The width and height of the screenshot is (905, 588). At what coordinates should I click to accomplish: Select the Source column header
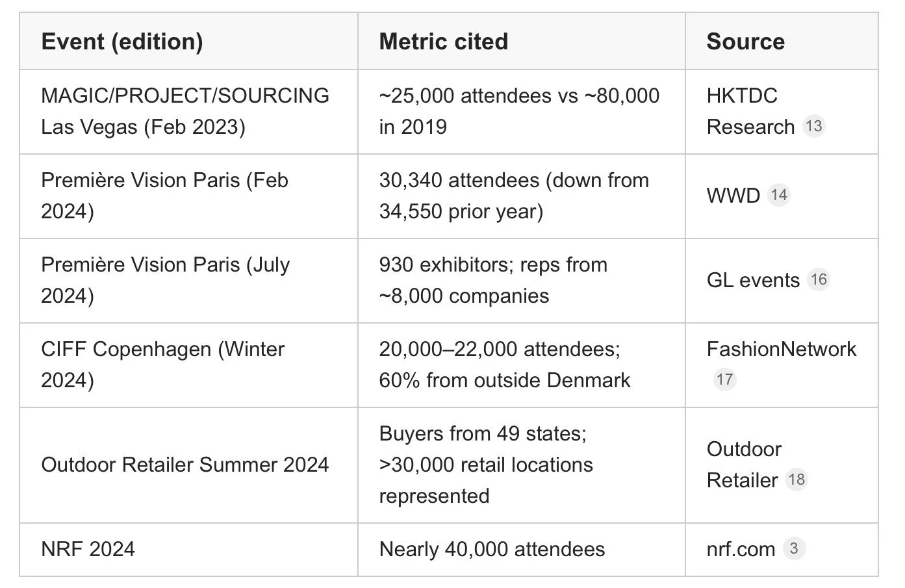coord(782,42)
